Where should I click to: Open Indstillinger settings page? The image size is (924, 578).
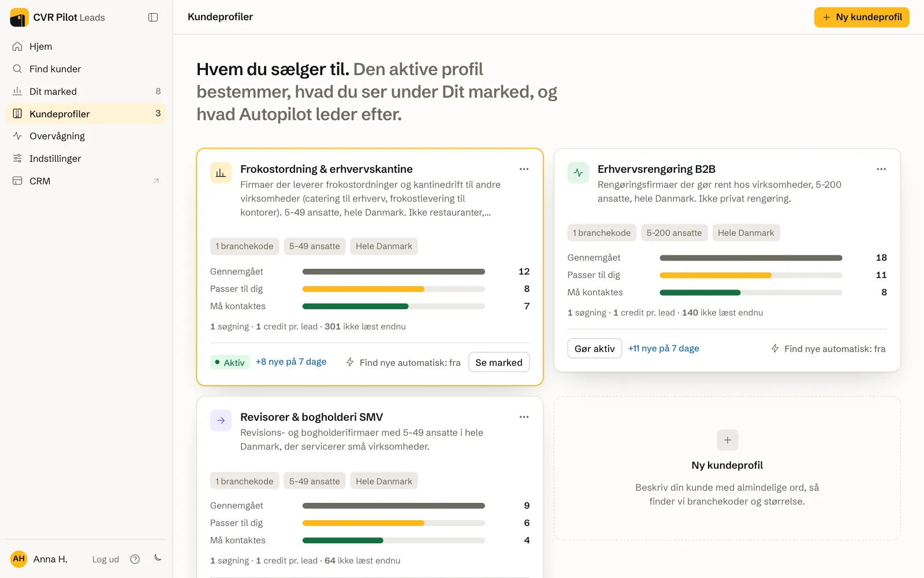pos(86,158)
